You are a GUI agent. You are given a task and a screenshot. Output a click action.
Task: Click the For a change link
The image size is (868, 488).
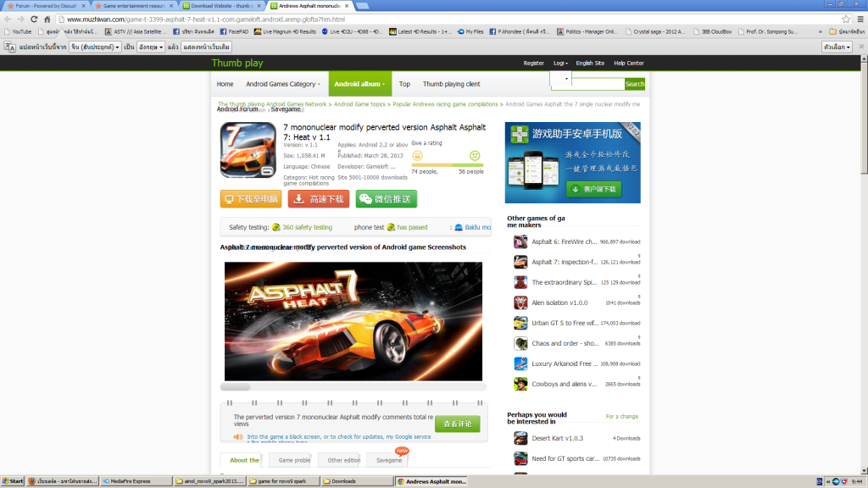click(621, 417)
